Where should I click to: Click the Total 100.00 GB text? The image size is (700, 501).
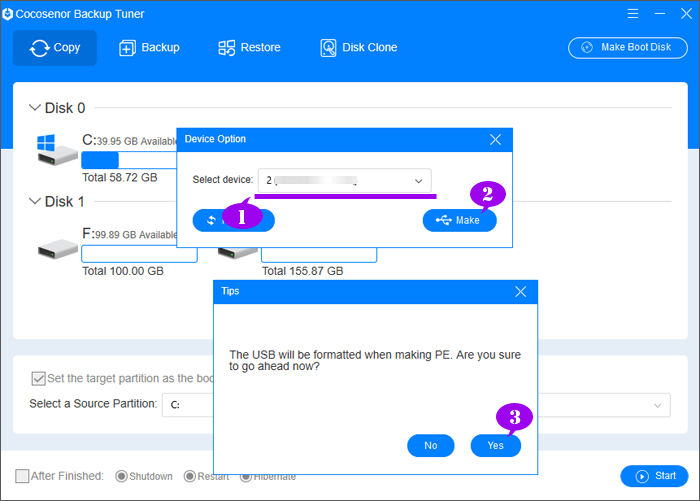(123, 271)
